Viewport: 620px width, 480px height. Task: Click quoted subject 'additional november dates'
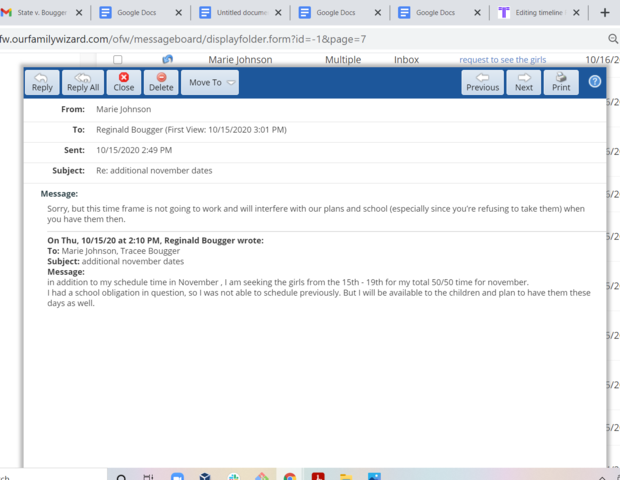click(133, 261)
